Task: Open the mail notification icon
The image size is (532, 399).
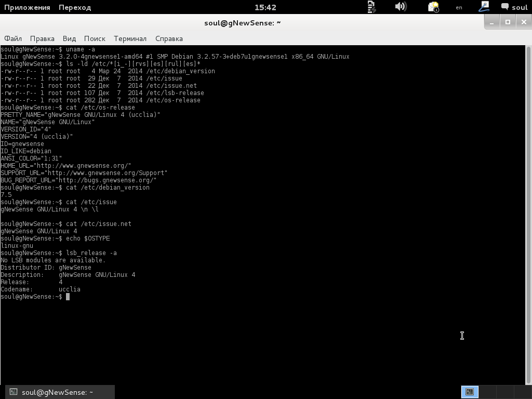Action: [433, 7]
